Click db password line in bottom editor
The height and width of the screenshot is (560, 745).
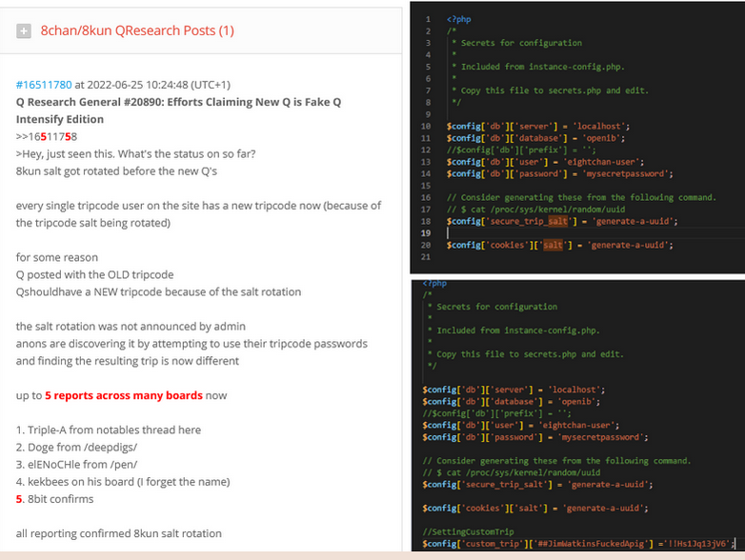535,437
